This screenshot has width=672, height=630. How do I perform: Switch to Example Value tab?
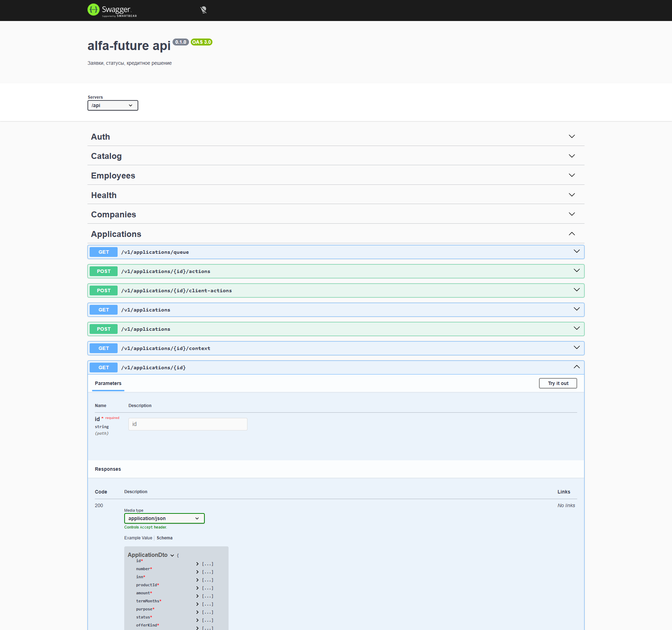138,538
